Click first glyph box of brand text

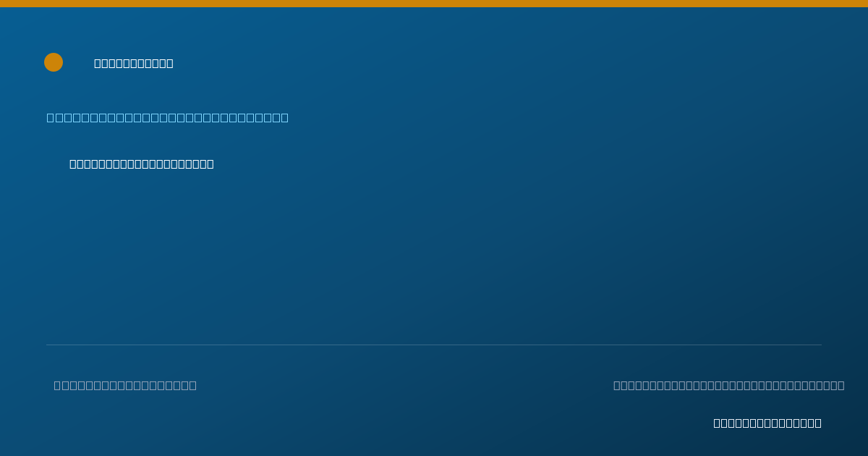pos(98,63)
